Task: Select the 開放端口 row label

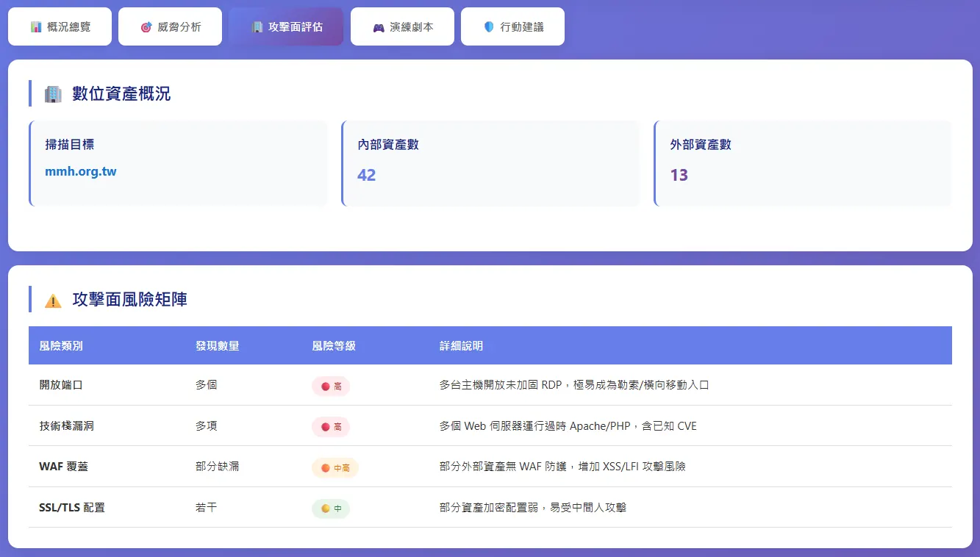Action: [61, 384]
